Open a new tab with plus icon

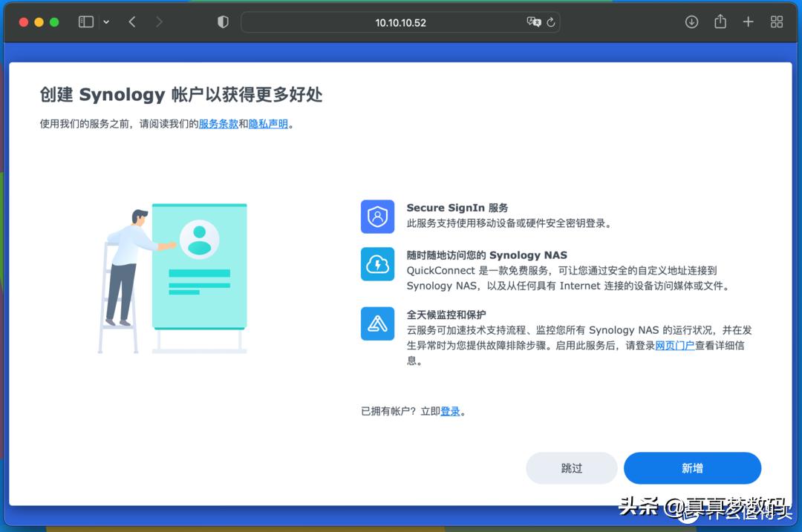click(x=749, y=22)
